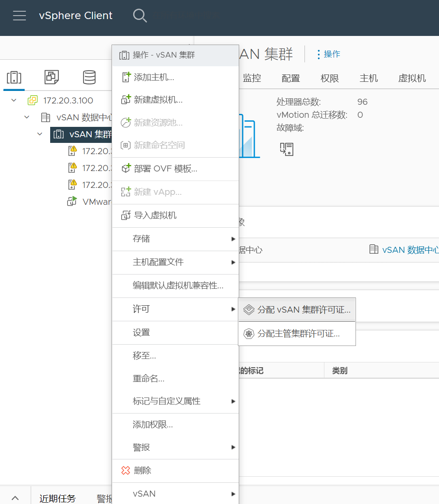Select 导入虚拟机 menu entry

pyautogui.click(x=175, y=215)
